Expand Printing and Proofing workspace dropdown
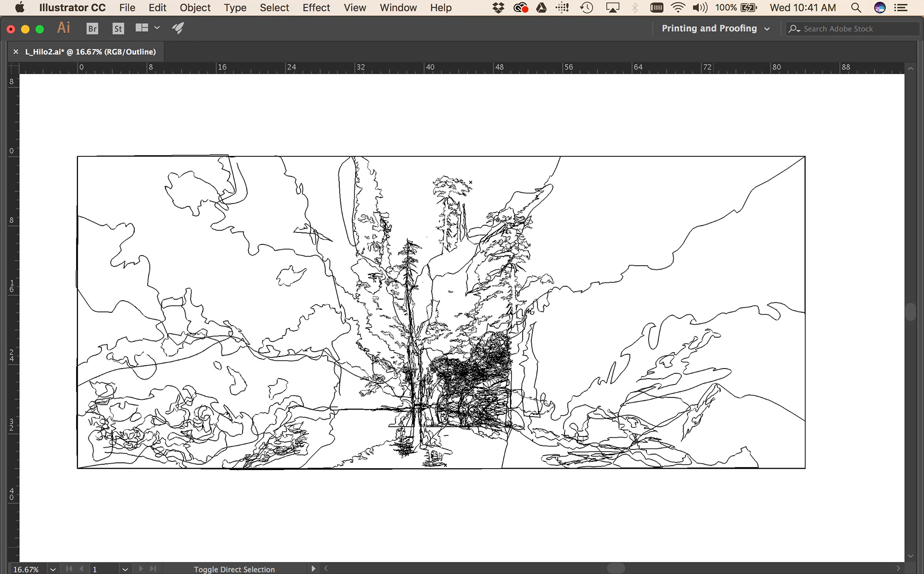924x574 pixels. click(767, 29)
